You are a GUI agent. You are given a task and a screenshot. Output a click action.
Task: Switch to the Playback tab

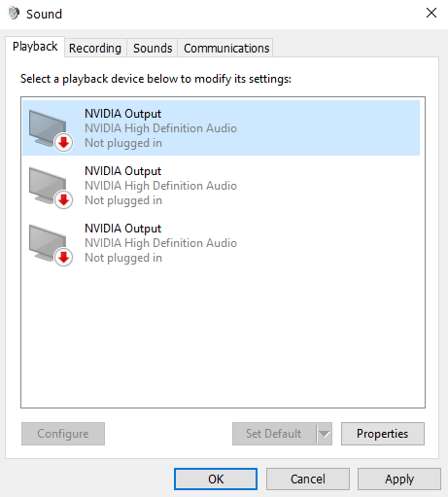pos(35,47)
